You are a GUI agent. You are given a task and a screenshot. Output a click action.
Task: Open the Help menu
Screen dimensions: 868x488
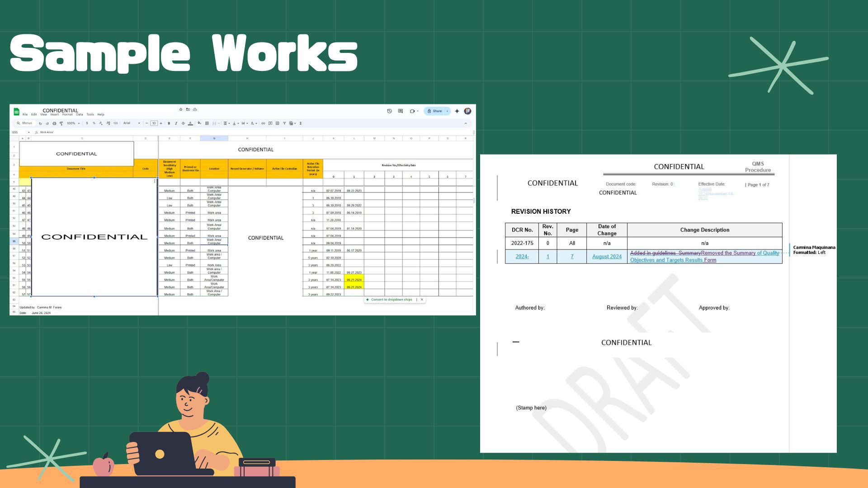(101, 114)
